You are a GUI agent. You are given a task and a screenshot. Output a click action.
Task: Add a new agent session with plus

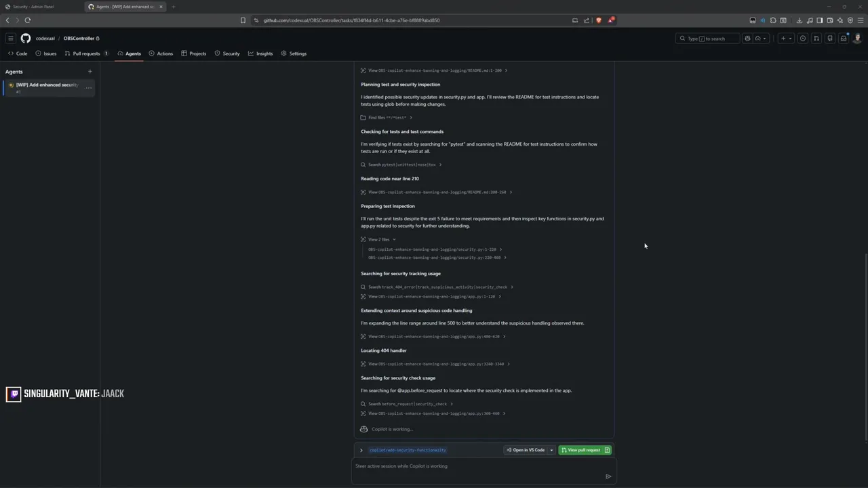coord(90,71)
